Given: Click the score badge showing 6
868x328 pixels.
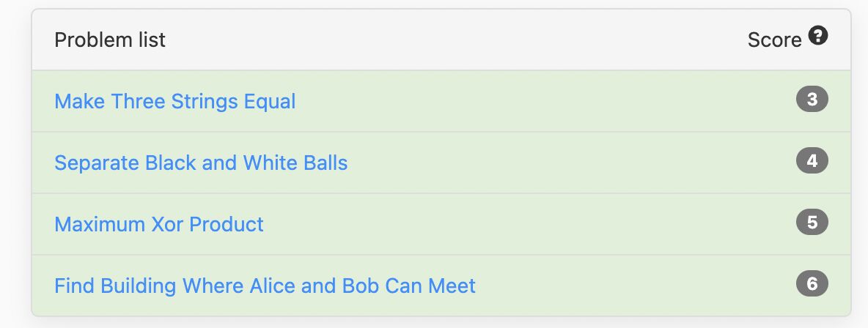Looking at the screenshot, I should 812,284.
